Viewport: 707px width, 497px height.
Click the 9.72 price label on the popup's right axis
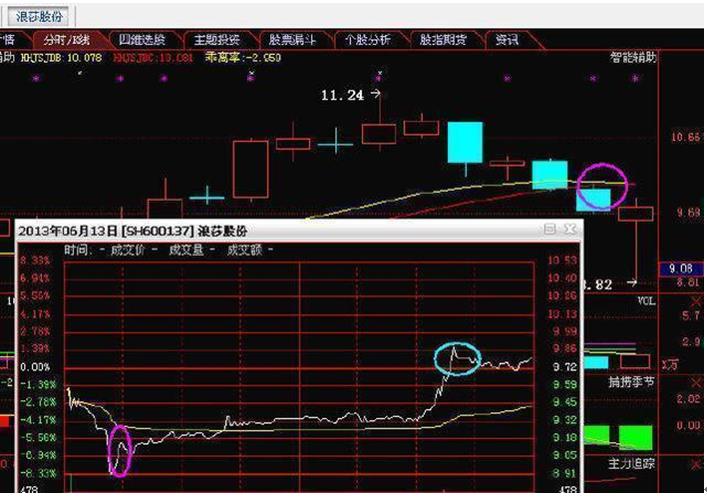point(565,367)
